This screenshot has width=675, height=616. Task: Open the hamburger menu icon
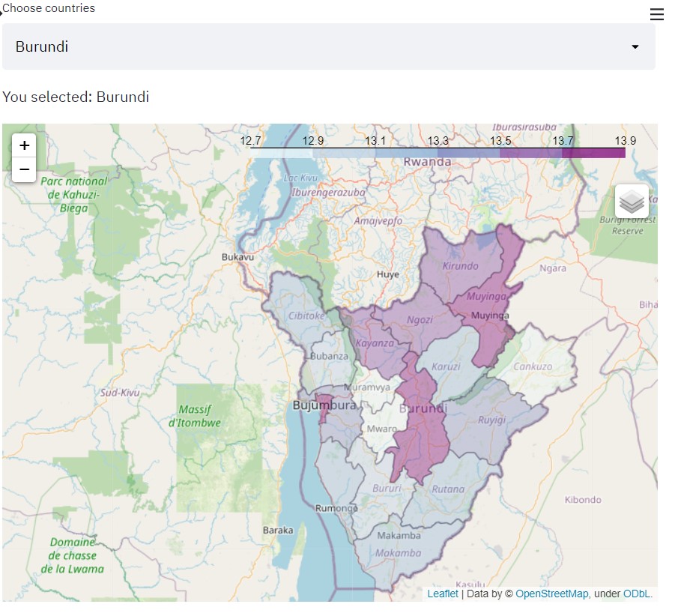click(656, 14)
